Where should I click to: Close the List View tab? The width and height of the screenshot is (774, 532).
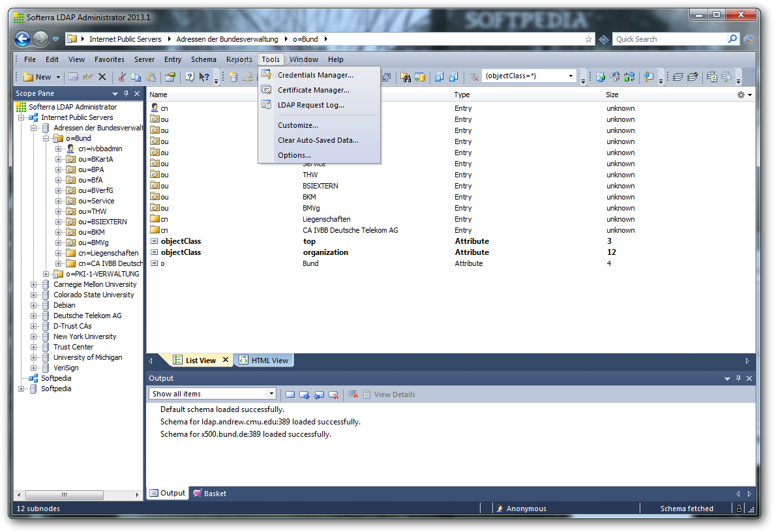tap(226, 360)
